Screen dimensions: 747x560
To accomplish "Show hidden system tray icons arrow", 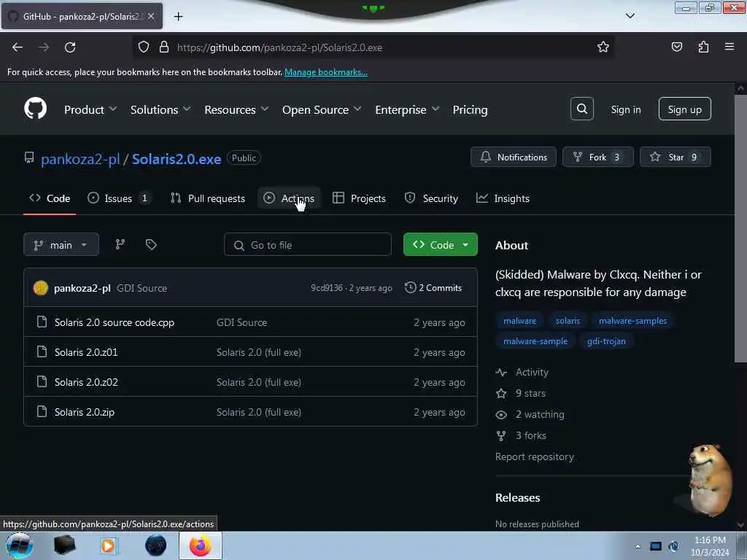I will point(638,546).
